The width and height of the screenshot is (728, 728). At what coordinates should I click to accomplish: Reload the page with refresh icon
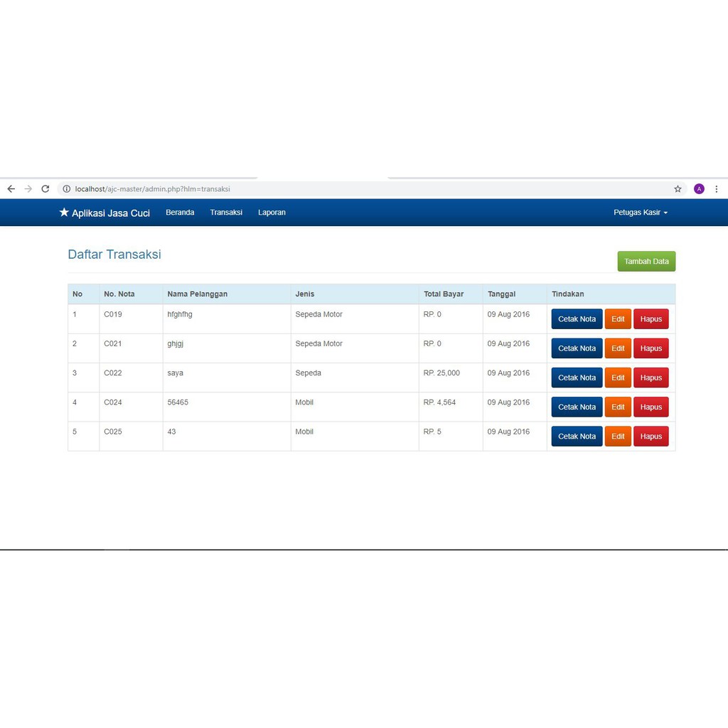pyautogui.click(x=45, y=189)
